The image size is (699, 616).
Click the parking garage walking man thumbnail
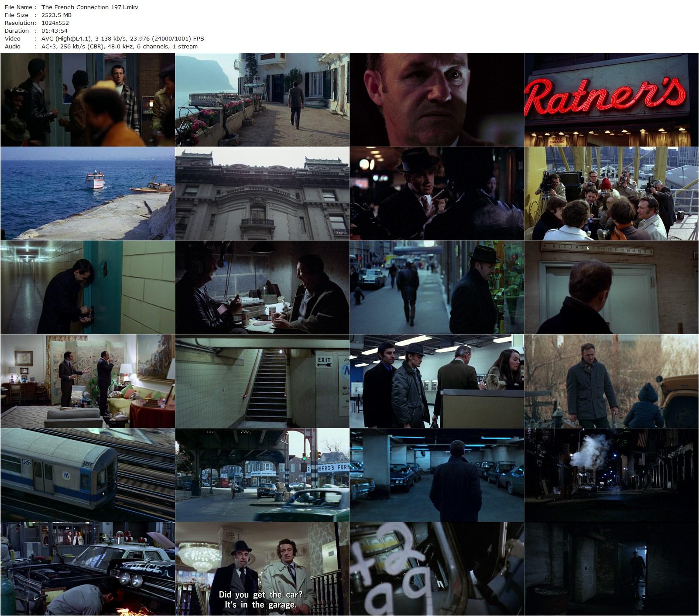click(437, 475)
